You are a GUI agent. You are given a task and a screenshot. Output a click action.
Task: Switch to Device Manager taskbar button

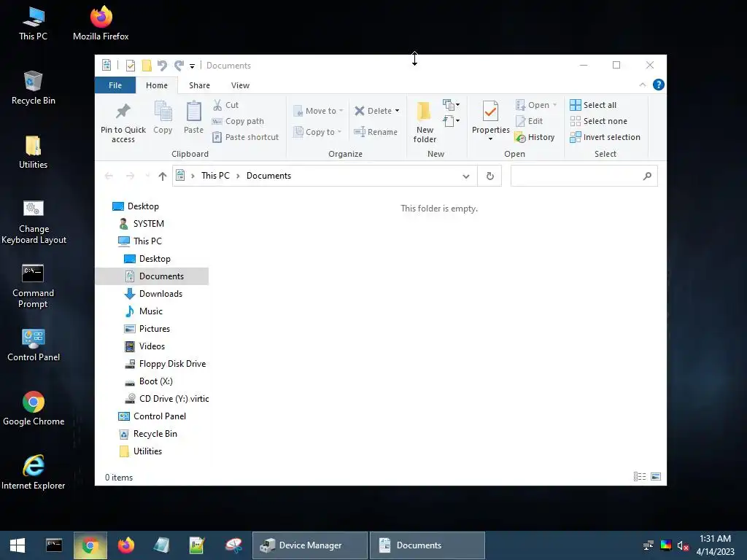(x=309, y=545)
